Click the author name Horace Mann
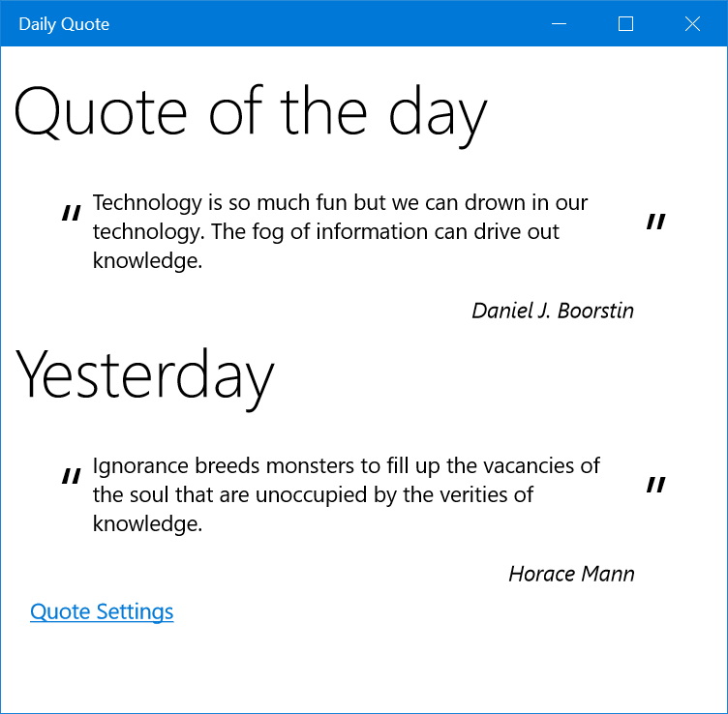 point(571,574)
